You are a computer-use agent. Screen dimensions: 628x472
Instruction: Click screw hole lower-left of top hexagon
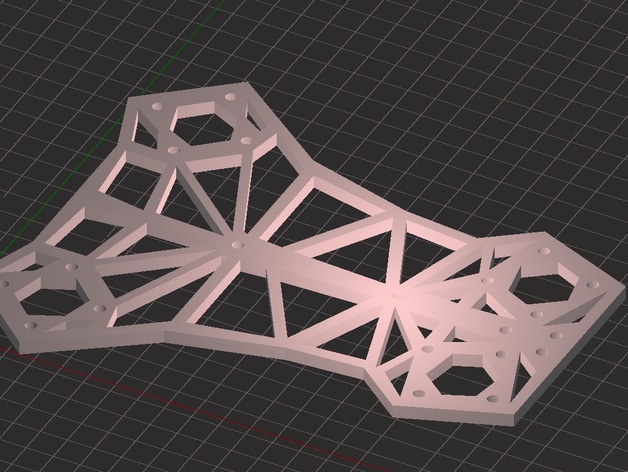pos(174,150)
